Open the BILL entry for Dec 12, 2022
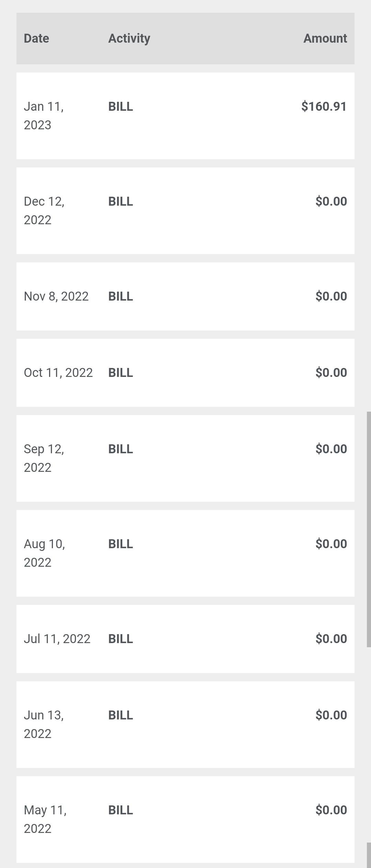Screen dimensions: 371x868 coord(121,202)
